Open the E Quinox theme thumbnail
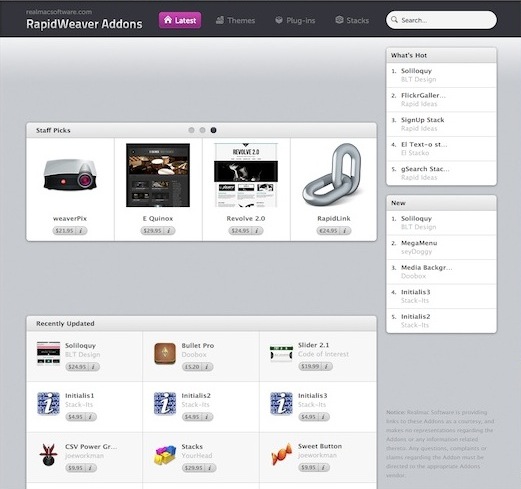The width and height of the screenshot is (521, 489). [158, 175]
